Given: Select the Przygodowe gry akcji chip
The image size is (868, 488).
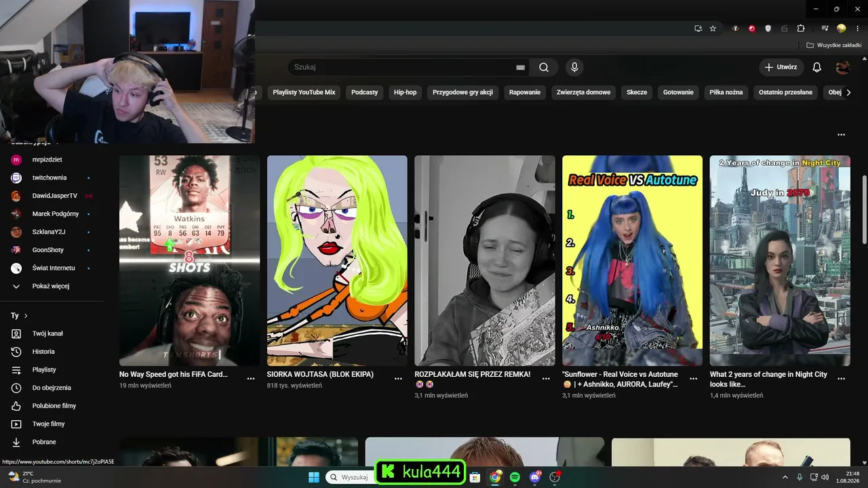Looking at the screenshot, I should [x=463, y=92].
